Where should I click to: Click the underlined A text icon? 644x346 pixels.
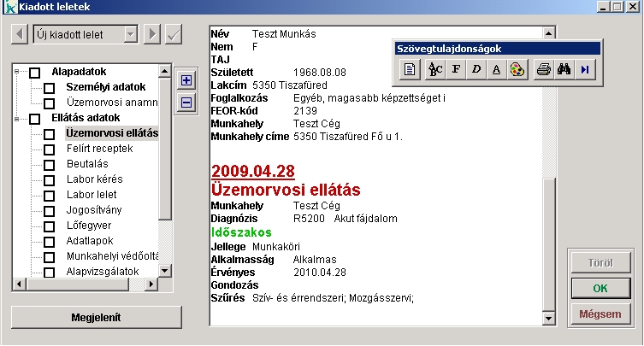click(497, 71)
